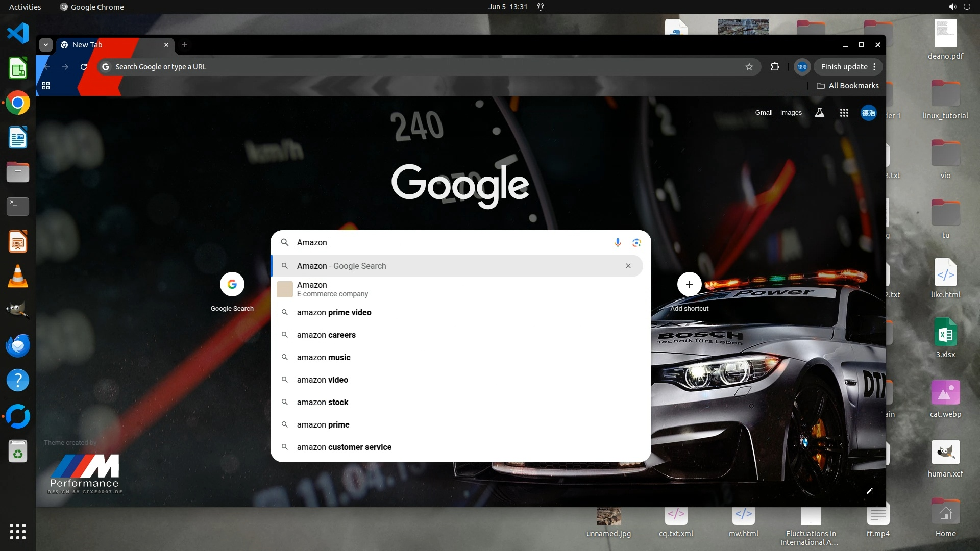Choose the amazon careers suggestion

326,335
